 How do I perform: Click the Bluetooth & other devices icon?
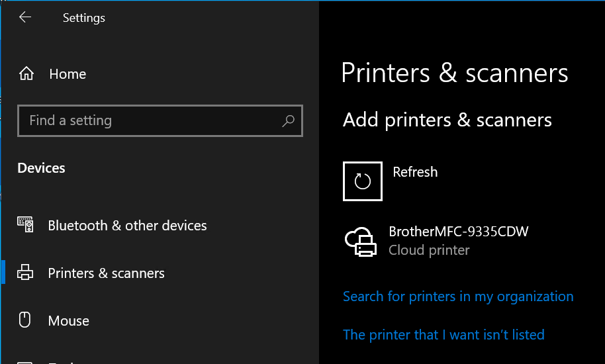tap(26, 226)
